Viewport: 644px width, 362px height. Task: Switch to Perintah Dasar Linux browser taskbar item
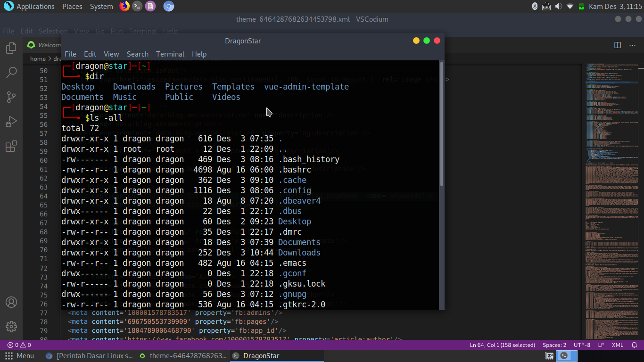coord(89,356)
